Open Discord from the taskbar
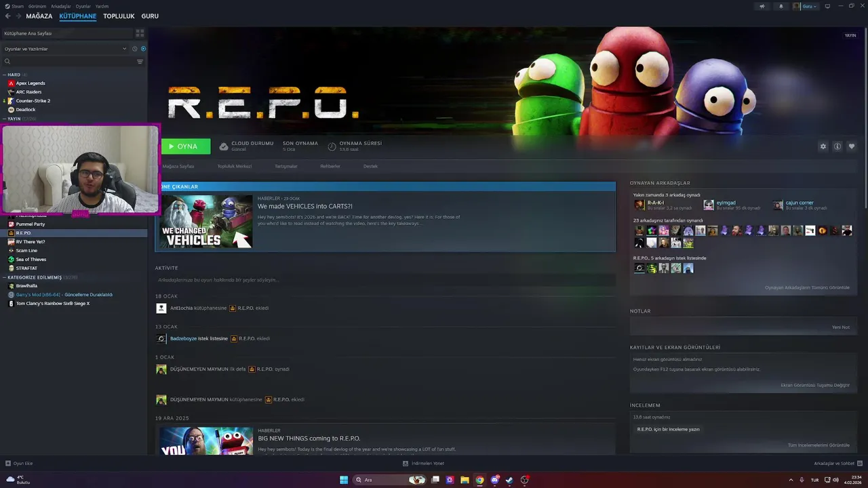Viewport: 868px width, 488px height. [495, 480]
